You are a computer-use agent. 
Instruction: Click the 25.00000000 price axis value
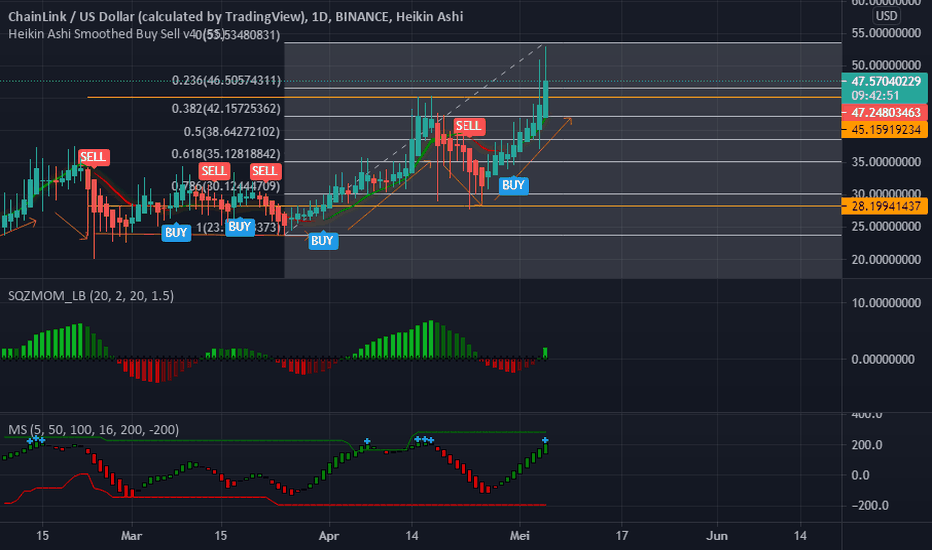point(886,227)
